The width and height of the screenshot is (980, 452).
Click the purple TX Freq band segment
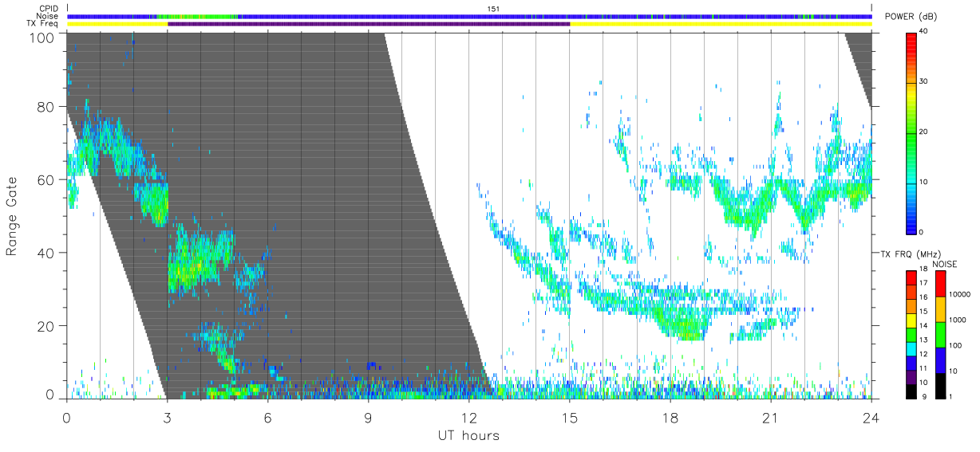click(369, 24)
